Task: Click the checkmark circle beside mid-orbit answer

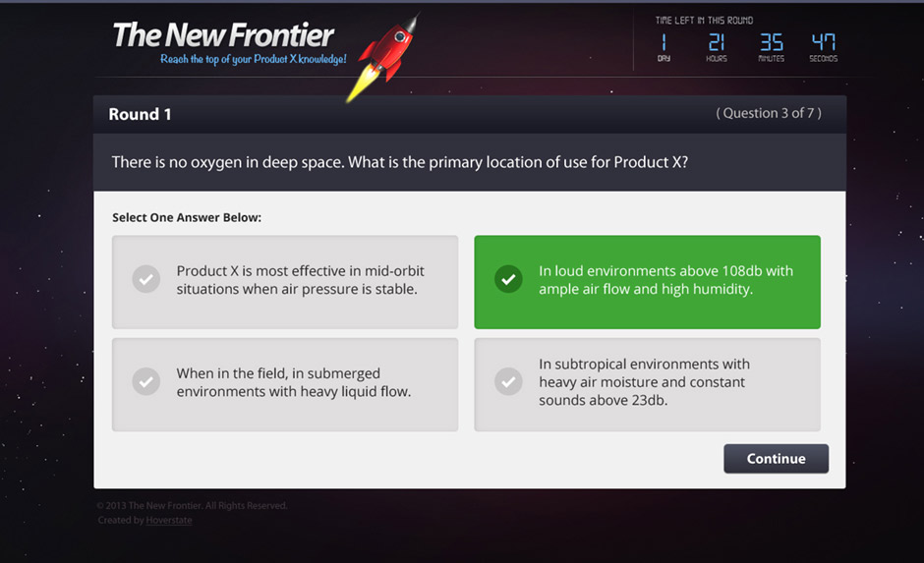Action: click(146, 279)
